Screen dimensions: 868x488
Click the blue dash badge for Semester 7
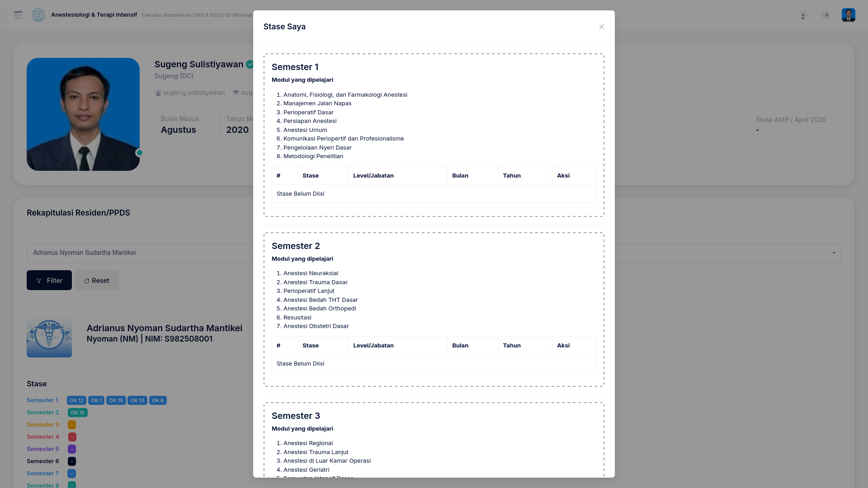coord(72,474)
